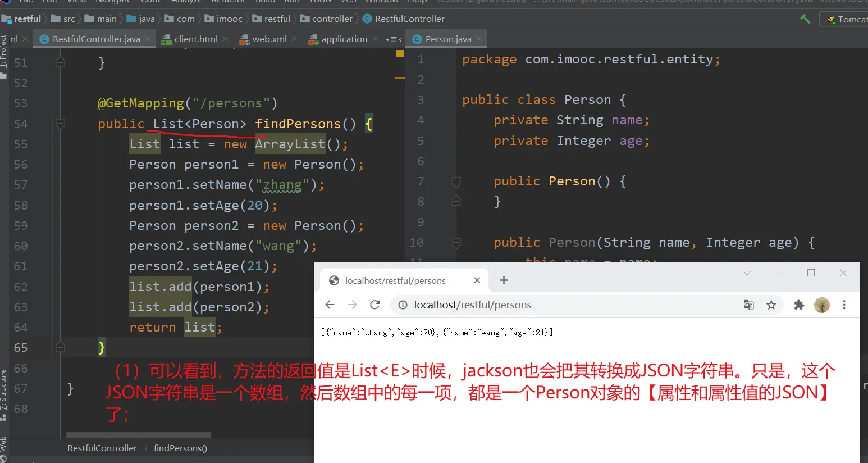Reload the localhost/restful/persons page
868x463 pixels.
pos(375,305)
